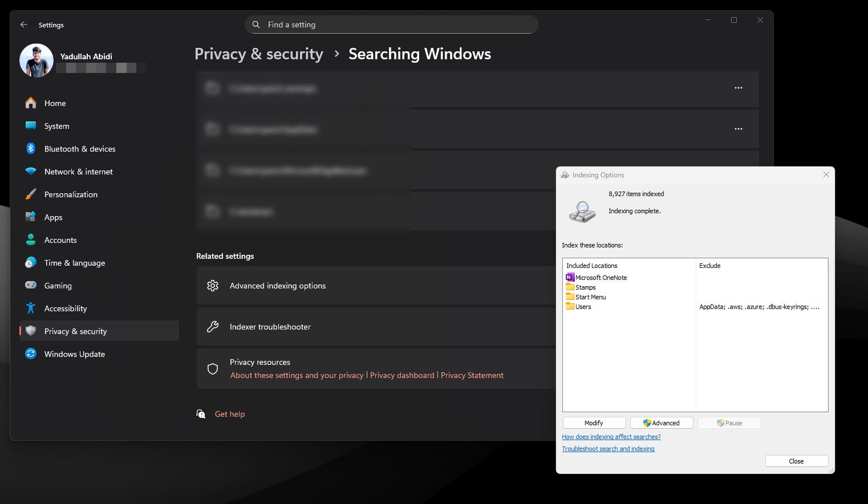868x504 pixels.
Task: Select Users folder in Included Locations
Action: [579, 307]
